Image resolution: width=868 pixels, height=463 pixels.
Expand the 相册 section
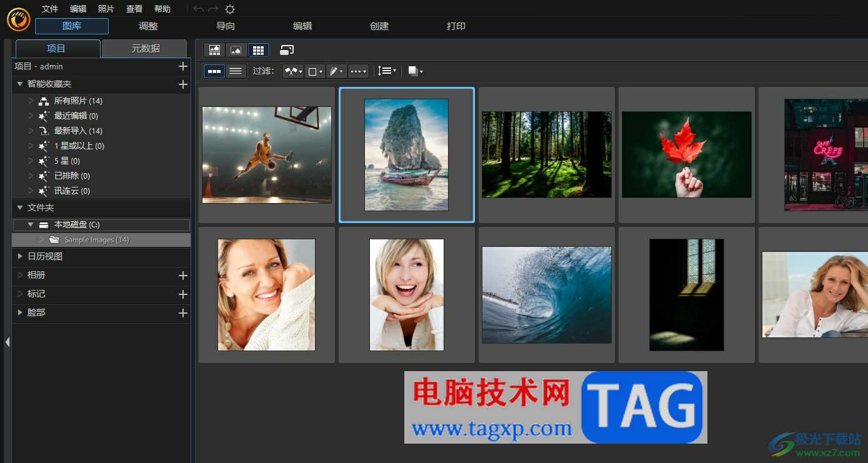pyautogui.click(x=20, y=275)
